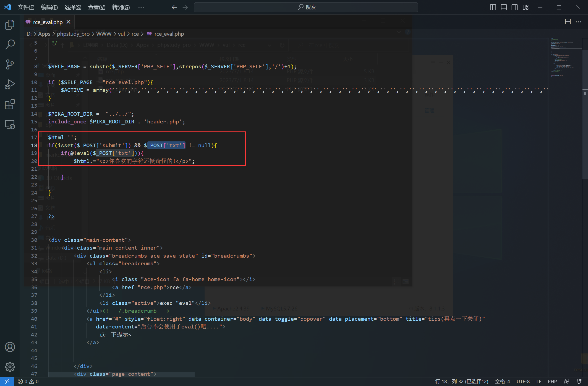This screenshot has height=386, width=588.
Task: Click the UTF-8 encoding in status bar
Action: point(523,382)
